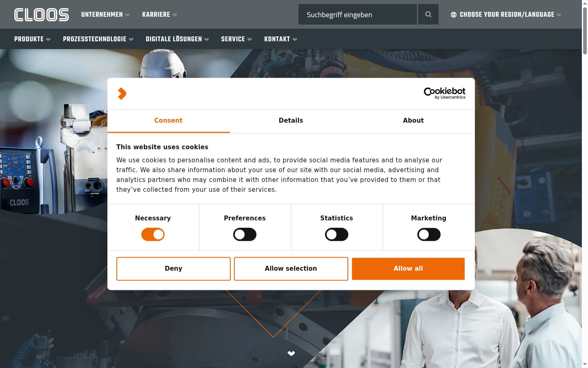The height and width of the screenshot is (368, 588).
Task: Expand the Prozesstechnologie navigation menu
Action: (x=98, y=39)
